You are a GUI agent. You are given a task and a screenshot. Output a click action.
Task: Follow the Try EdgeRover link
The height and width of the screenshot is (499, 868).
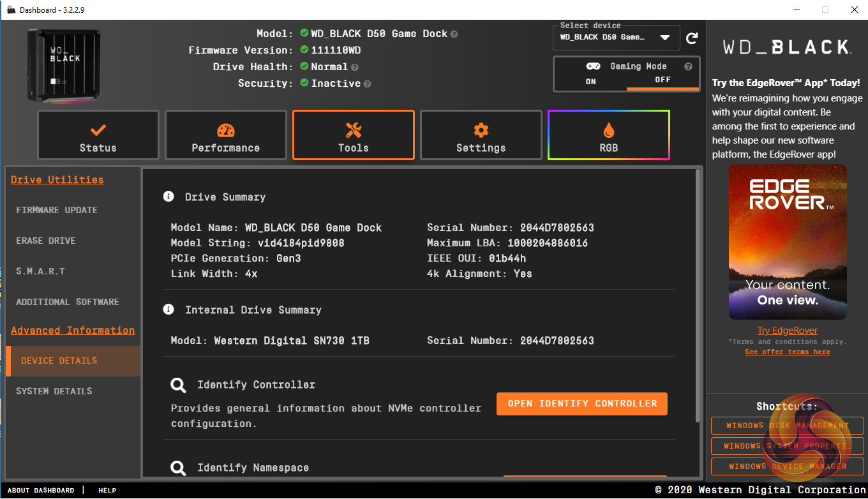(x=787, y=331)
